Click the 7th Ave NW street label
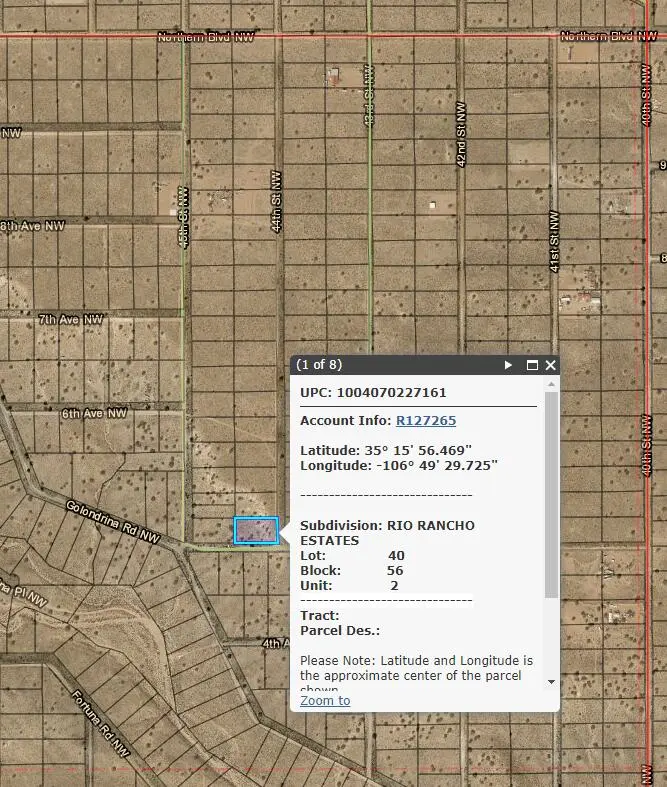667x787 pixels. tap(70, 319)
